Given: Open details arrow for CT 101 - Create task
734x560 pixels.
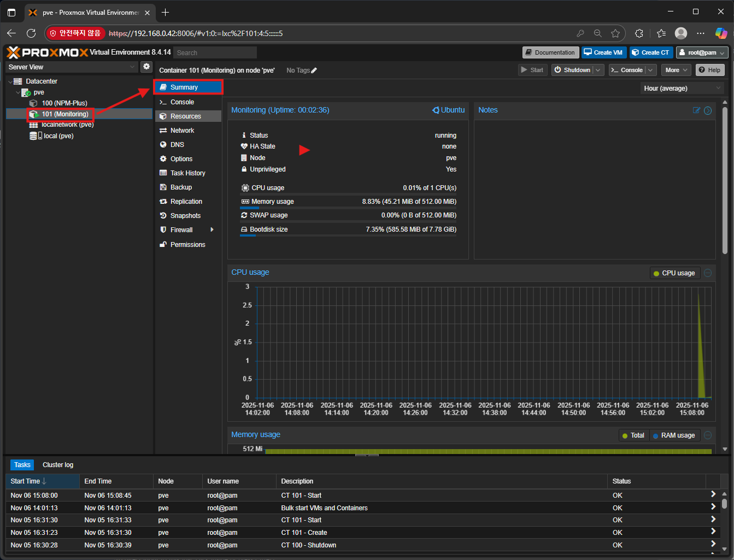Looking at the screenshot, I should tap(713, 532).
